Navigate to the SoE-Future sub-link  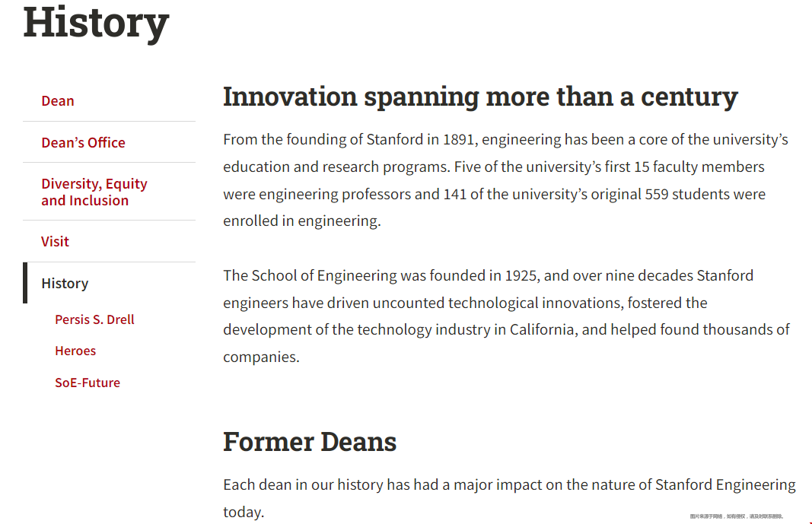88,383
